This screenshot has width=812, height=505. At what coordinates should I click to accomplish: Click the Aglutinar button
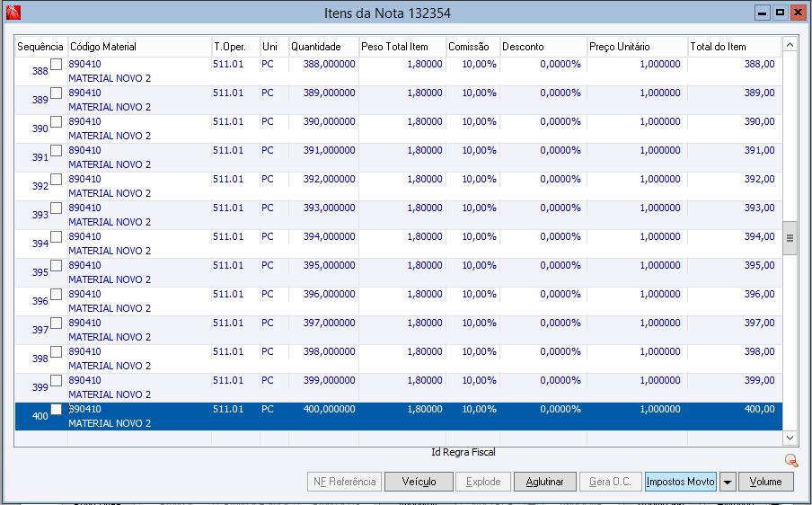point(545,482)
